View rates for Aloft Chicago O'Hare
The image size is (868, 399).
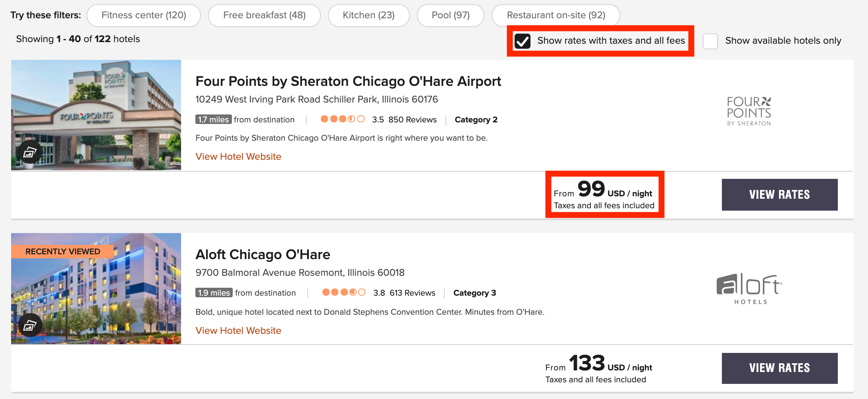pyautogui.click(x=780, y=368)
